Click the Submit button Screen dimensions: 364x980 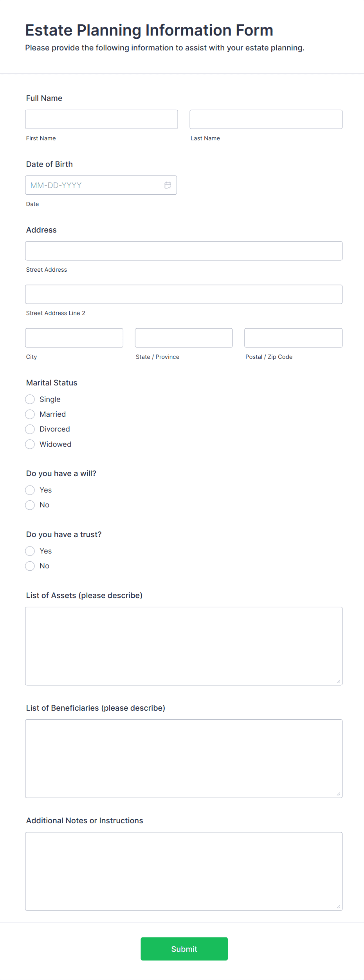click(184, 949)
